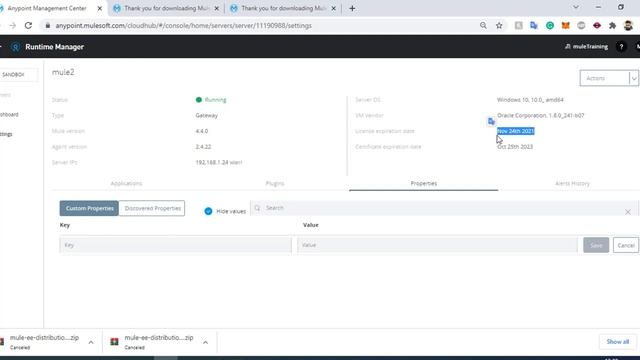This screenshot has width=640, height=360.
Task: Close the second Thank you for downloading tab
Action: pos(333,8)
